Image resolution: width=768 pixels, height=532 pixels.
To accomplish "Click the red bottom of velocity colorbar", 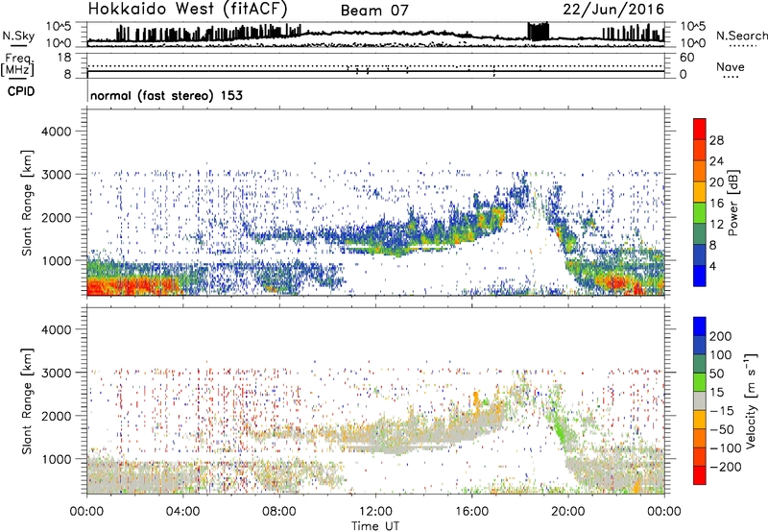I will coord(700,475).
